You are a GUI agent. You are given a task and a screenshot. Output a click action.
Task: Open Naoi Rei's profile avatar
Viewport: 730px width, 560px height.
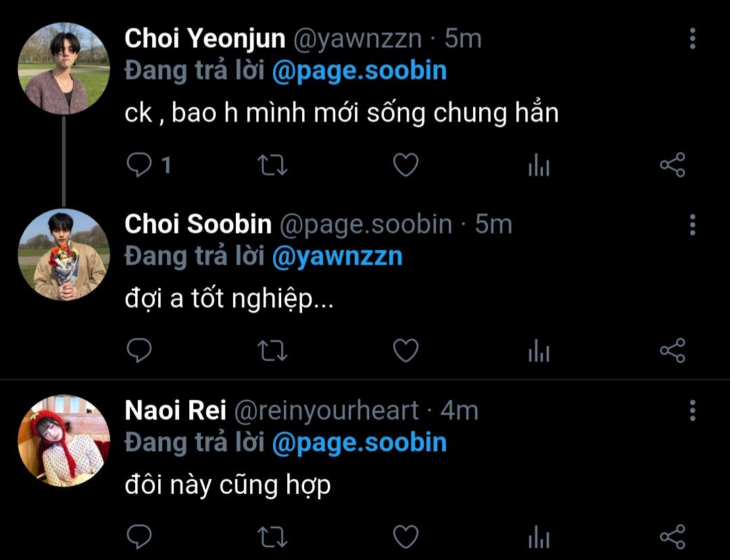coord(64,440)
